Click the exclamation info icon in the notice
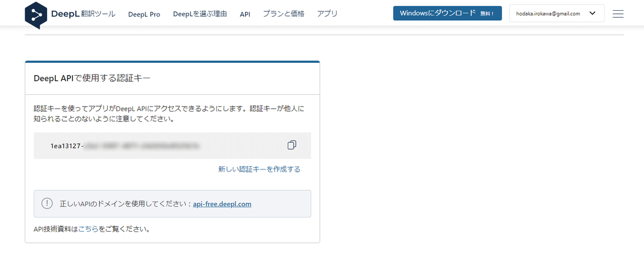This screenshot has width=644, height=261. pyautogui.click(x=47, y=204)
